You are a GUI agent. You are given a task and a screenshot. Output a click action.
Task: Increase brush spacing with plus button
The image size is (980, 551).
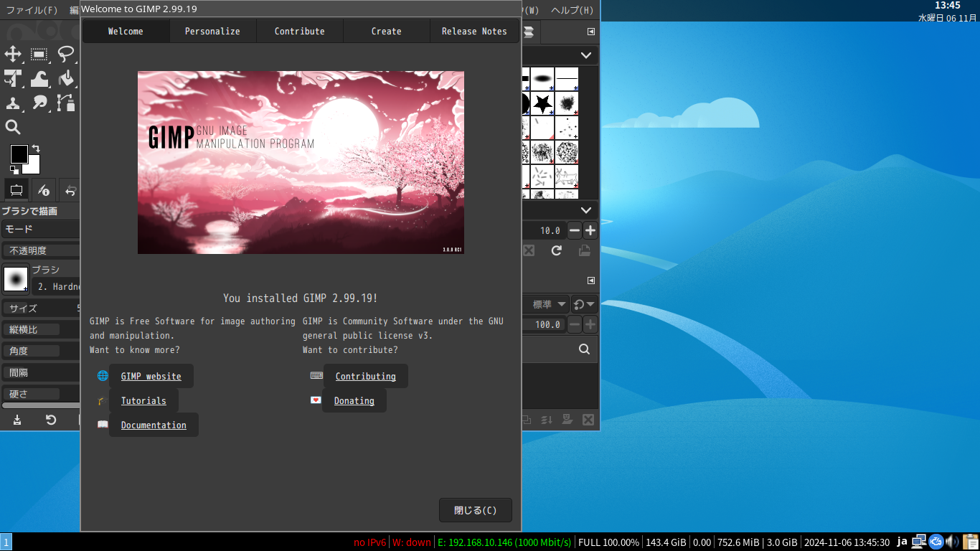[590, 230]
